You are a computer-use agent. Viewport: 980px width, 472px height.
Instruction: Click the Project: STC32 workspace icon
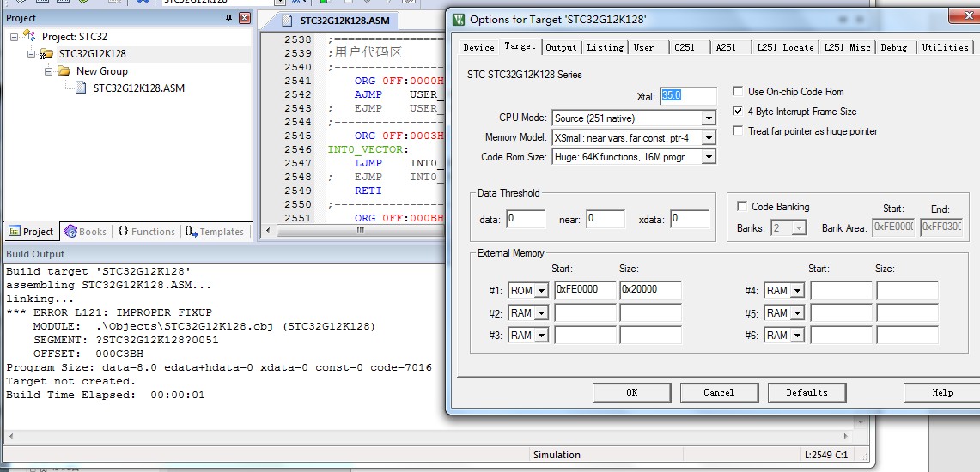click(x=28, y=35)
